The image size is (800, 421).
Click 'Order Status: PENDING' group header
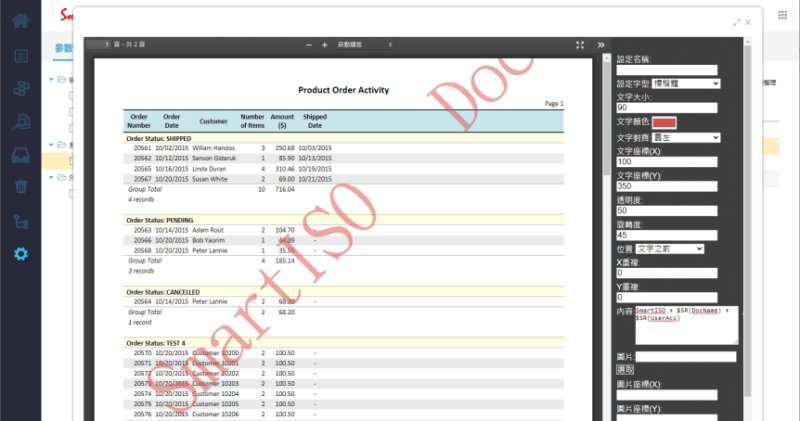160,220
